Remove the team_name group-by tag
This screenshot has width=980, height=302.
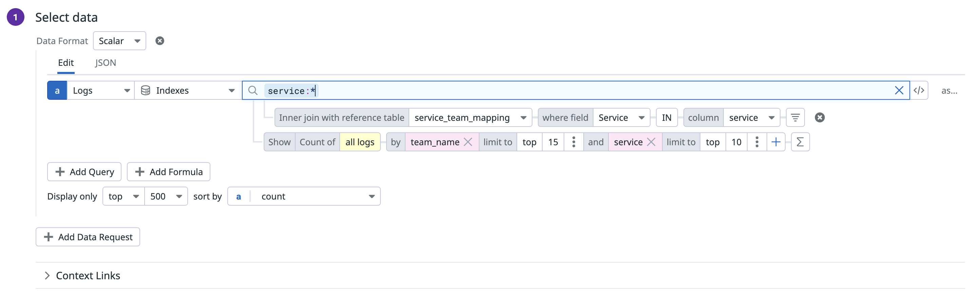click(468, 142)
